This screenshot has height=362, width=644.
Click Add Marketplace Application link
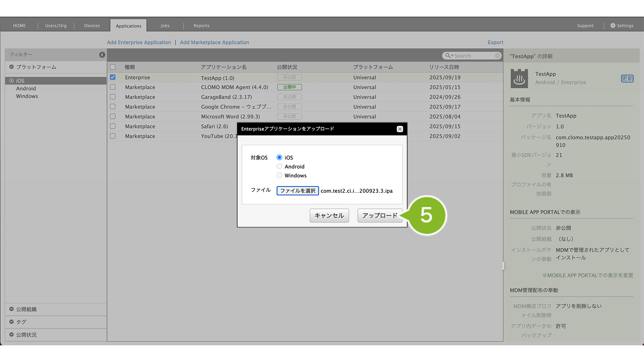pos(214,42)
